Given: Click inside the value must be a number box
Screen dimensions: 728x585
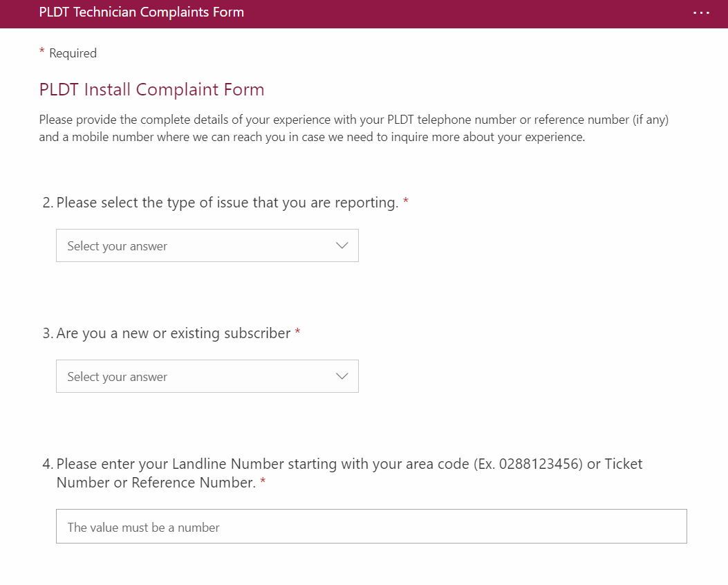Looking at the screenshot, I should point(371,526).
